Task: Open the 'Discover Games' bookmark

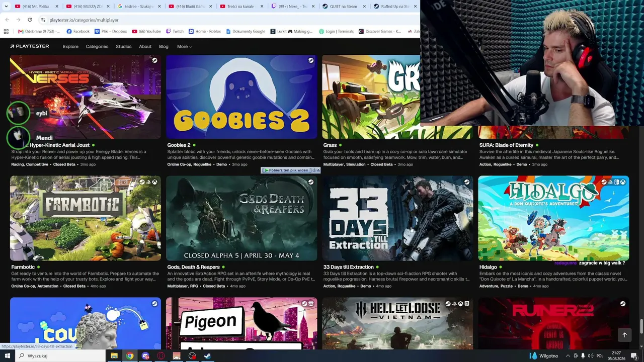Action: [380, 31]
